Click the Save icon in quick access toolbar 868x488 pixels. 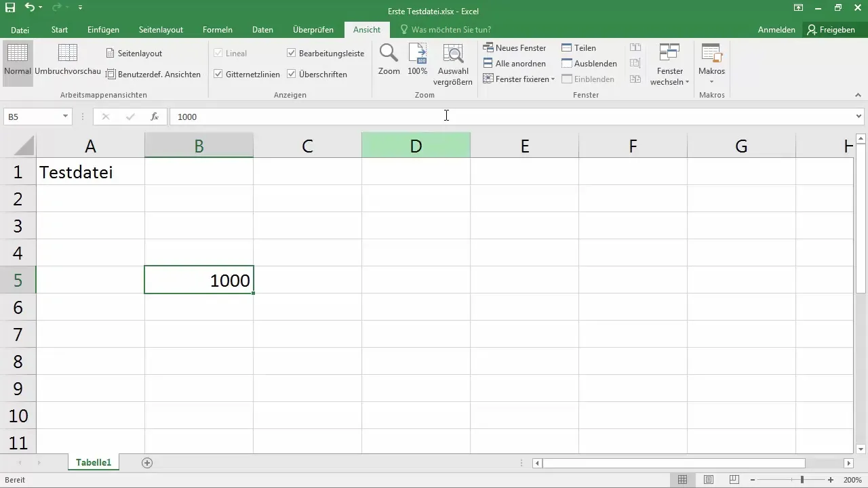click(x=10, y=8)
